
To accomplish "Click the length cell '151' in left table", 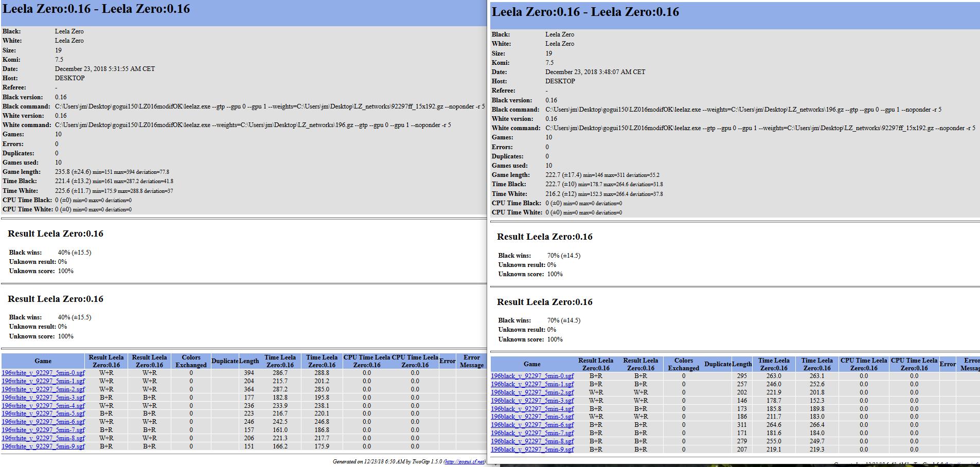I will (249, 446).
